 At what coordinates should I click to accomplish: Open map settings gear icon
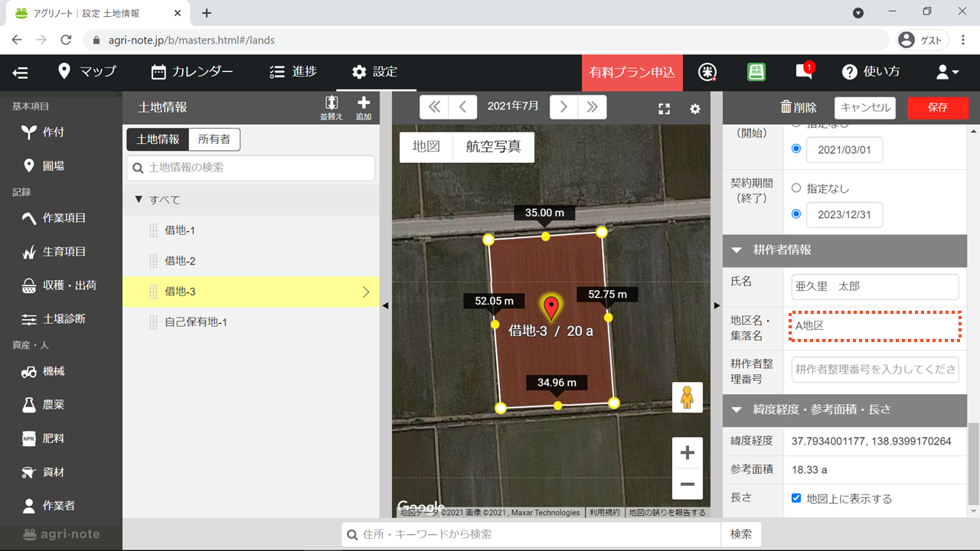695,109
